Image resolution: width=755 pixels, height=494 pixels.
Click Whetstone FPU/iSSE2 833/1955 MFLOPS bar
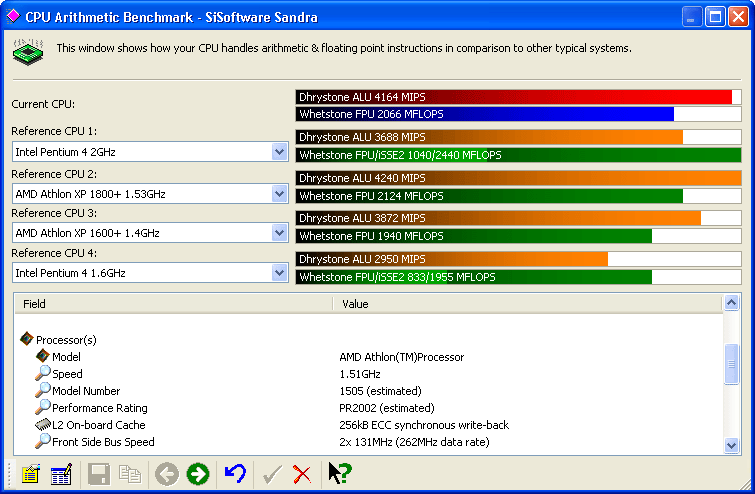[x=519, y=277]
